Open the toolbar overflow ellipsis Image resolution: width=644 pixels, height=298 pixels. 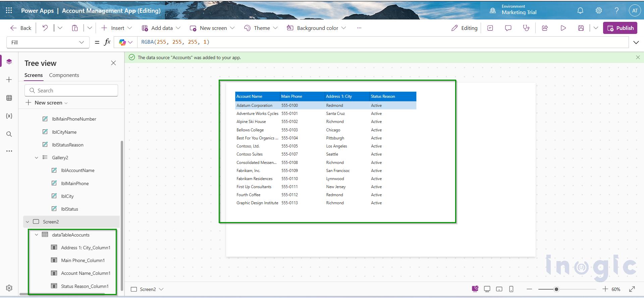coord(359,28)
